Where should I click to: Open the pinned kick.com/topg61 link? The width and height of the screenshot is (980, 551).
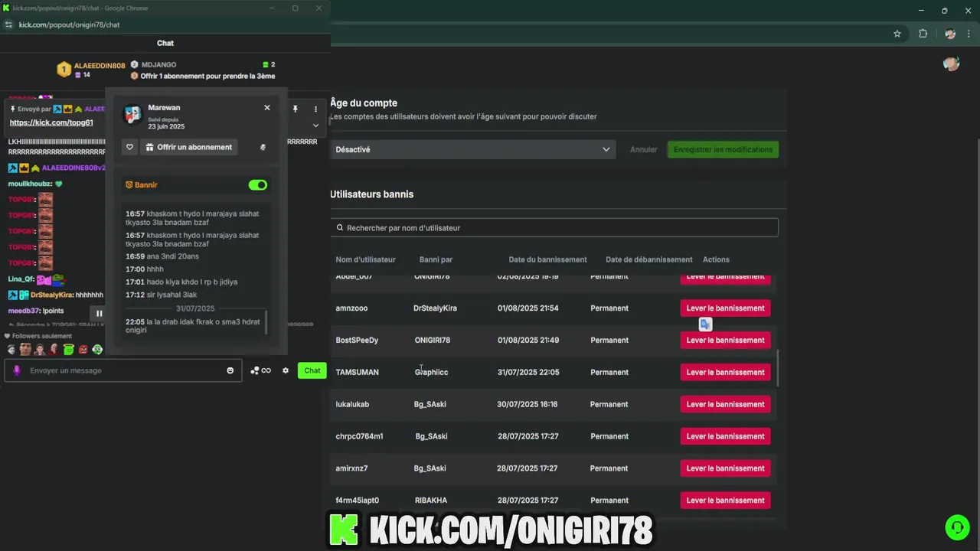(x=51, y=122)
